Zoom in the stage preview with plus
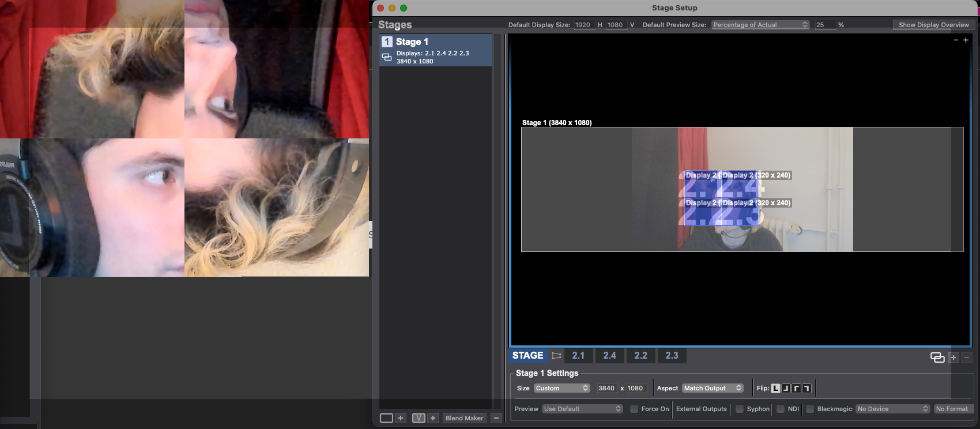 pyautogui.click(x=966, y=40)
